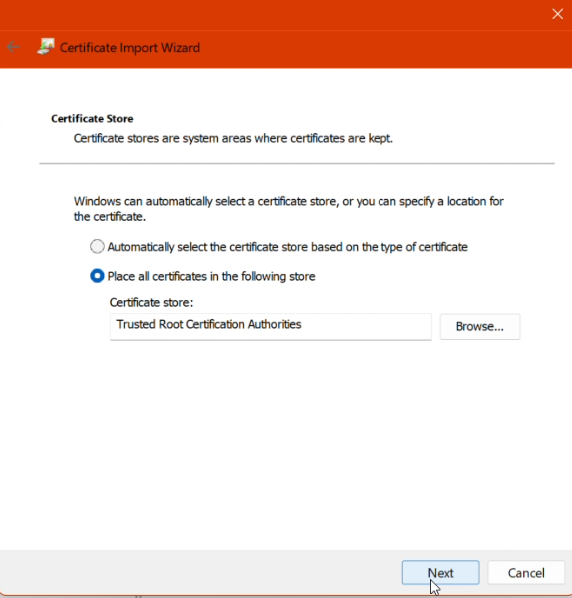572x598 pixels.
Task: Click the 'Certificate stores are system areas' description
Action: tap(233, 138)
